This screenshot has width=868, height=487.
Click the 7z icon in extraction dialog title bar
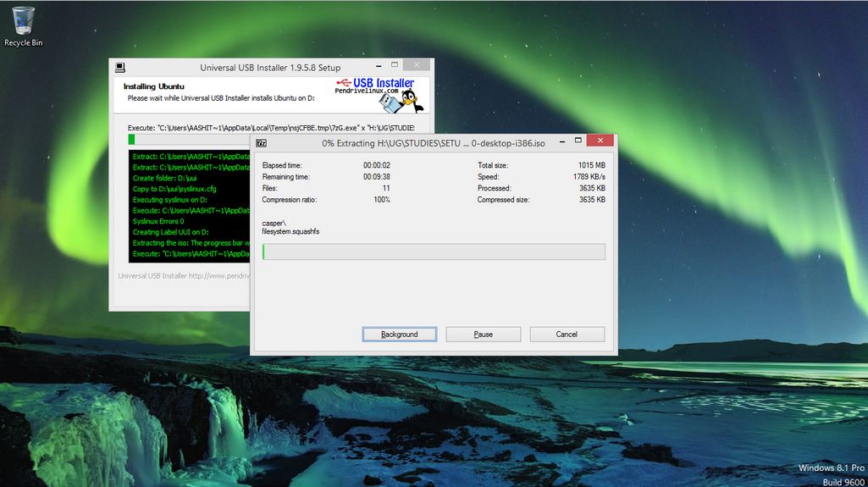pos(262,143)
